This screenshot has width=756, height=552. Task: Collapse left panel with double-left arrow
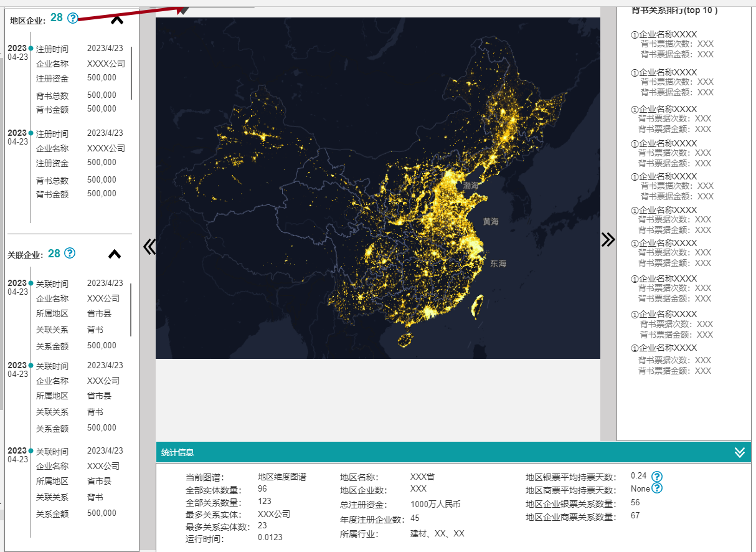(149, 247)
